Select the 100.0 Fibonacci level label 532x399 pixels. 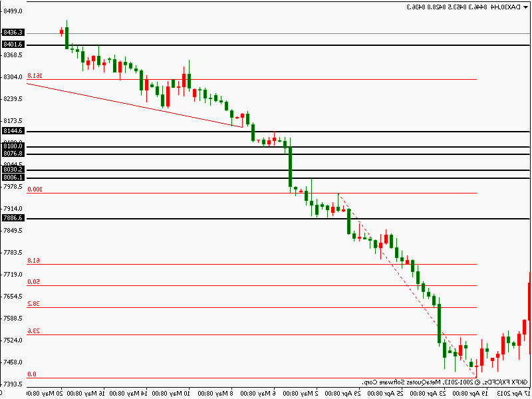pos(35,190)
